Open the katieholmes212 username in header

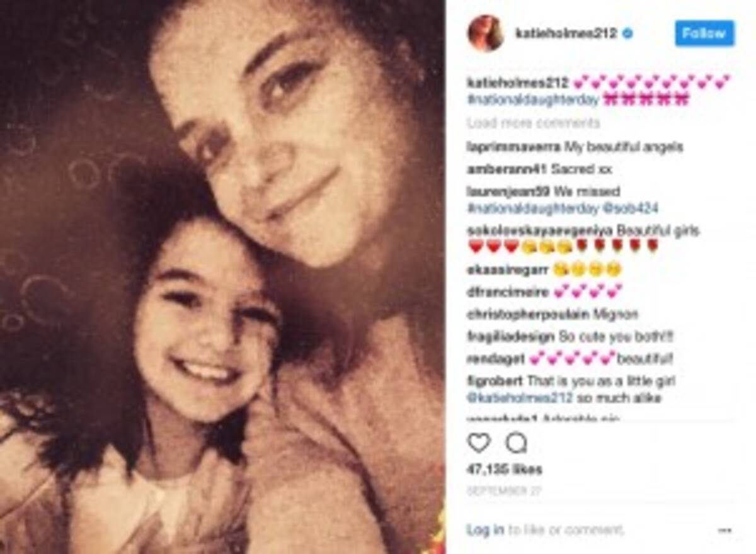(x=566, y=33)
